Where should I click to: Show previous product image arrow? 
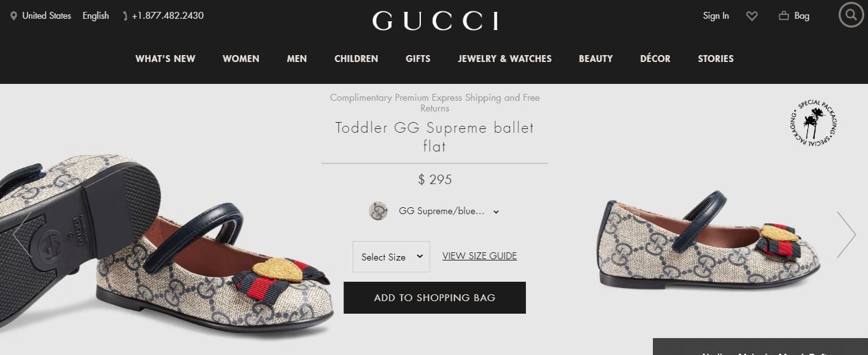pos(22,234)
